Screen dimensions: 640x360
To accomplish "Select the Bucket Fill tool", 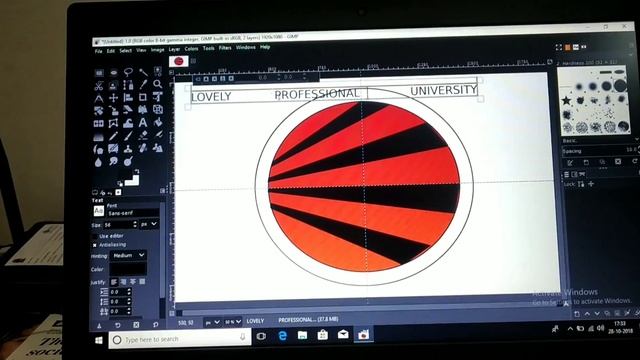I will pyautogui.click(x=158, y=122).
